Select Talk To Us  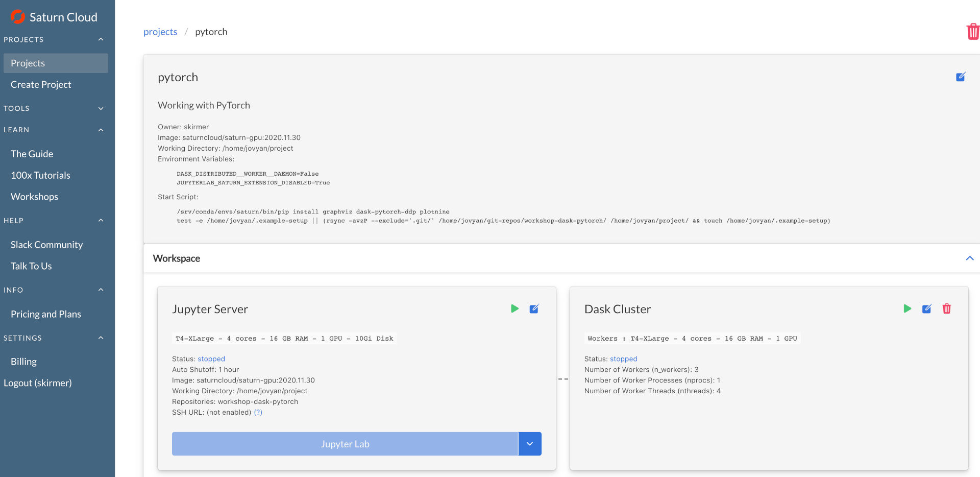31,266
